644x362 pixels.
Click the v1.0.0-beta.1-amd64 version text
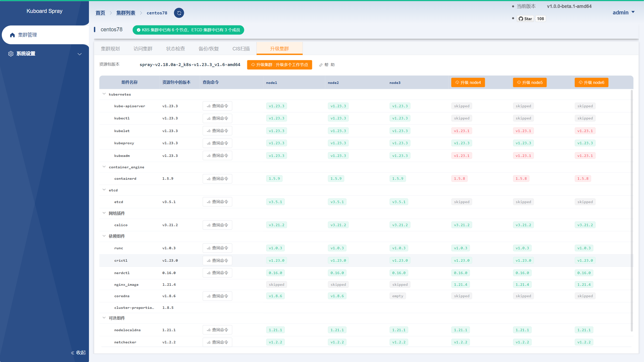569,6
